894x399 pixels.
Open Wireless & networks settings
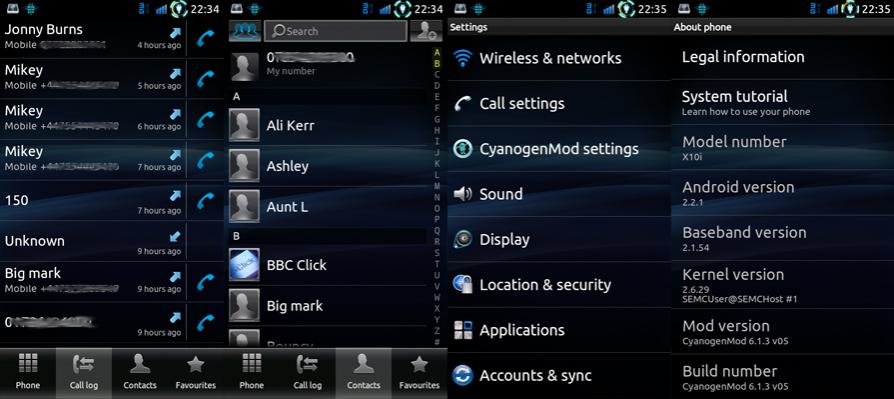559,58
